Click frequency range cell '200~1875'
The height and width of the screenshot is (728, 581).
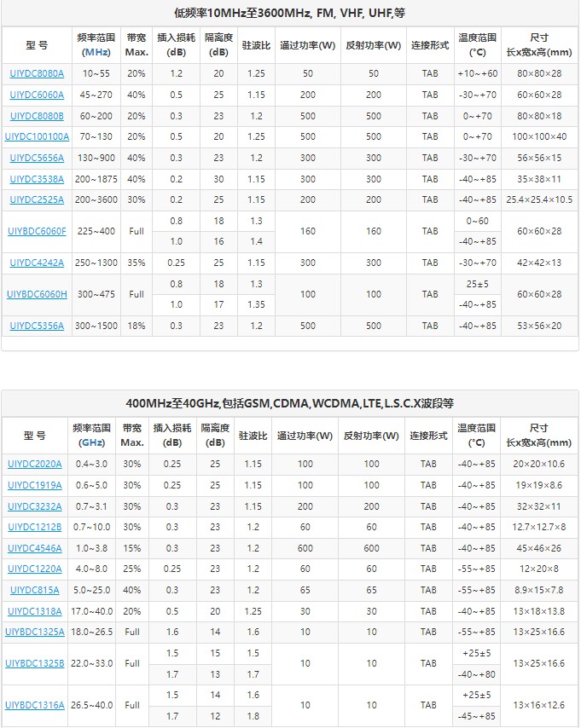pyautogui.click(x=96, y=179)
